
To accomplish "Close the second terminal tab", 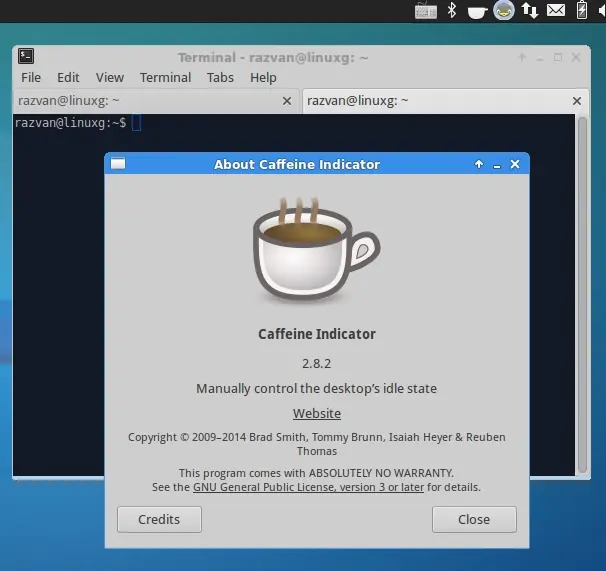I will click(577, 101).
